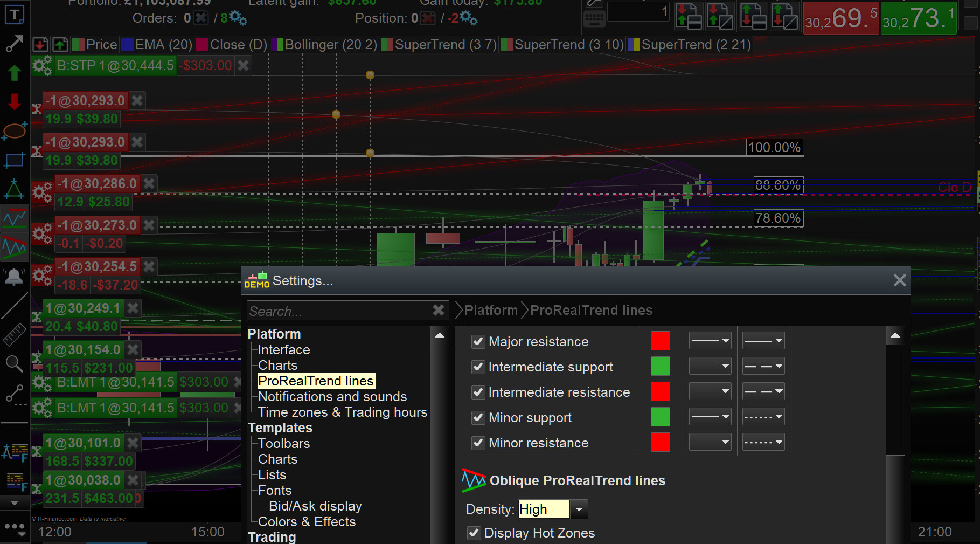
Task: Toggle the Minor support checkbox
Action: point(478,418)
